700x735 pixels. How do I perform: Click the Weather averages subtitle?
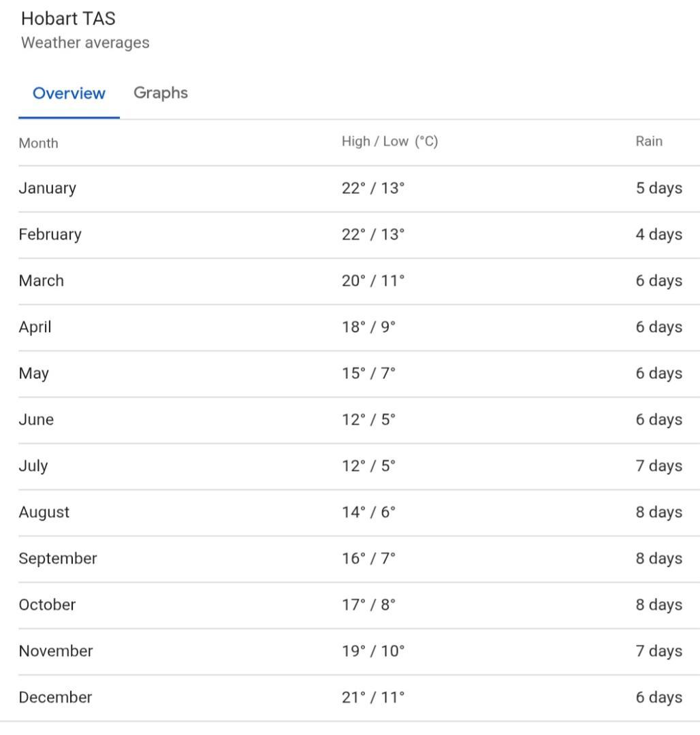(85, 43)
